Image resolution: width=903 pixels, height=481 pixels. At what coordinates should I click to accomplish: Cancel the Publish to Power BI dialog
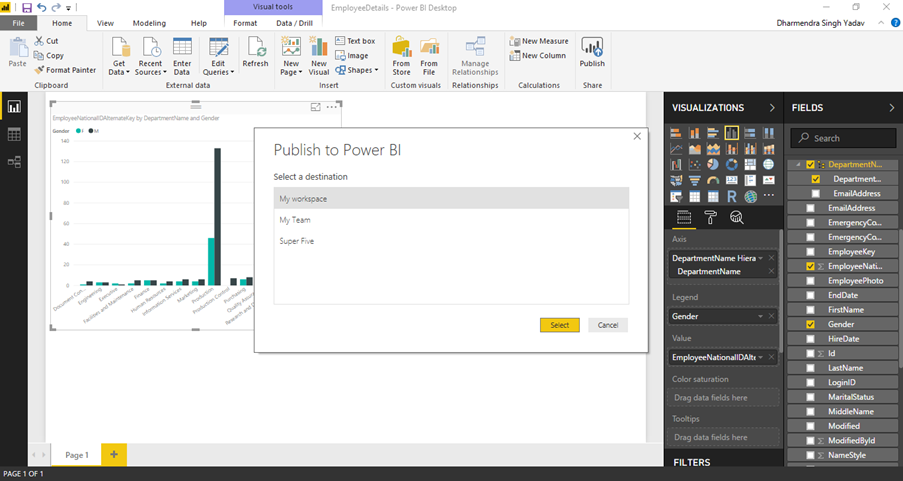tap(608, 325)
